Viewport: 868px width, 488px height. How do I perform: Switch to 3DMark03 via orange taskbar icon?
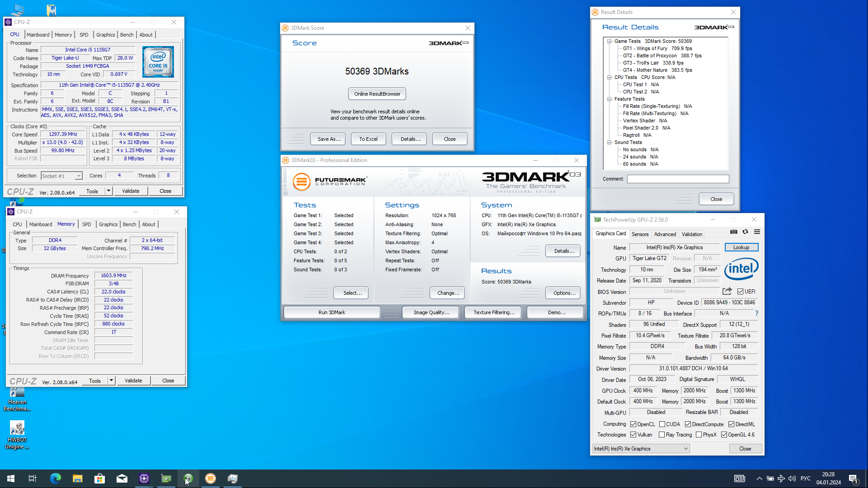[x=211, y=479]
